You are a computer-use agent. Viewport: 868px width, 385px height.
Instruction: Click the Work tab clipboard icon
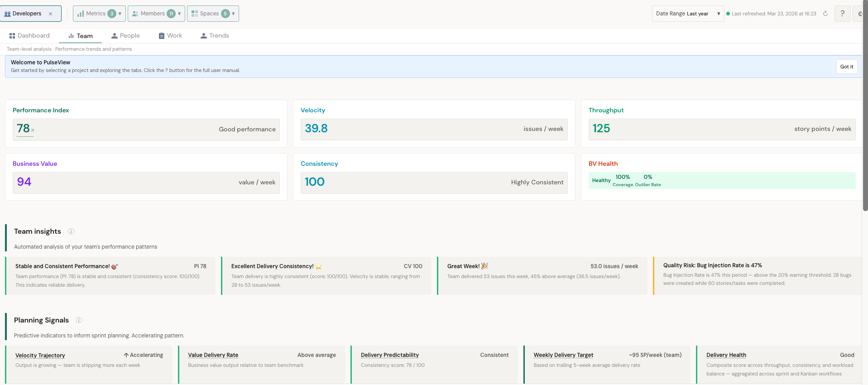162,36
